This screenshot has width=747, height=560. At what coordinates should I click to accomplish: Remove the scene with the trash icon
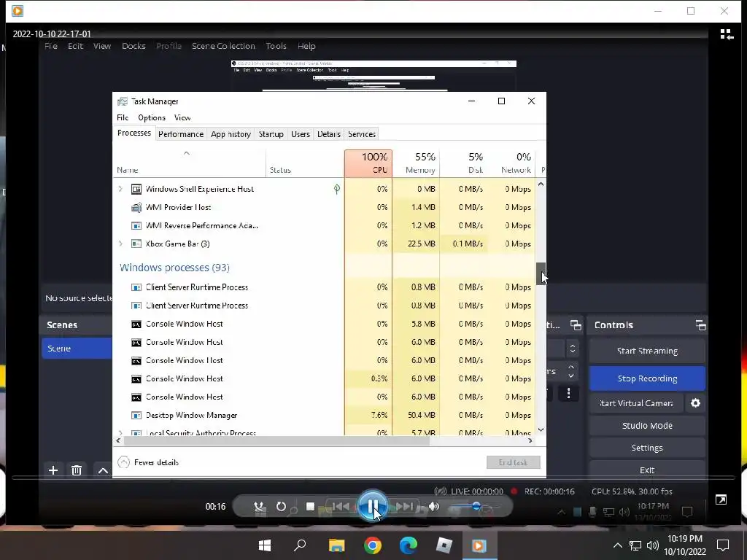[x=76, y=470]
